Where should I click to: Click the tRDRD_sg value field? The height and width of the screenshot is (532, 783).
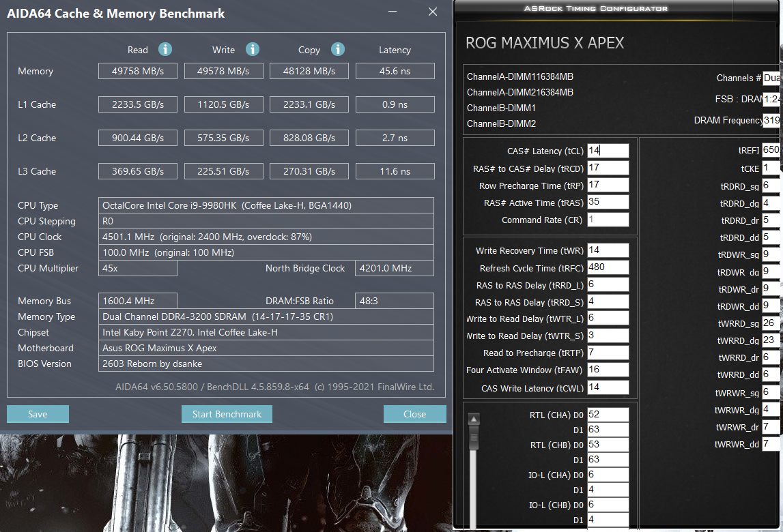pos(771,186)
